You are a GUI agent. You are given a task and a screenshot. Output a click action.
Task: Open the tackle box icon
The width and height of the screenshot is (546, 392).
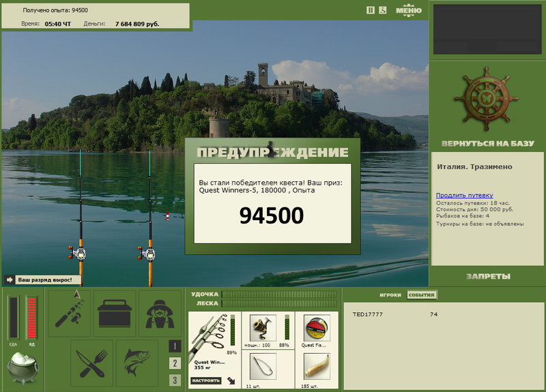115,314
